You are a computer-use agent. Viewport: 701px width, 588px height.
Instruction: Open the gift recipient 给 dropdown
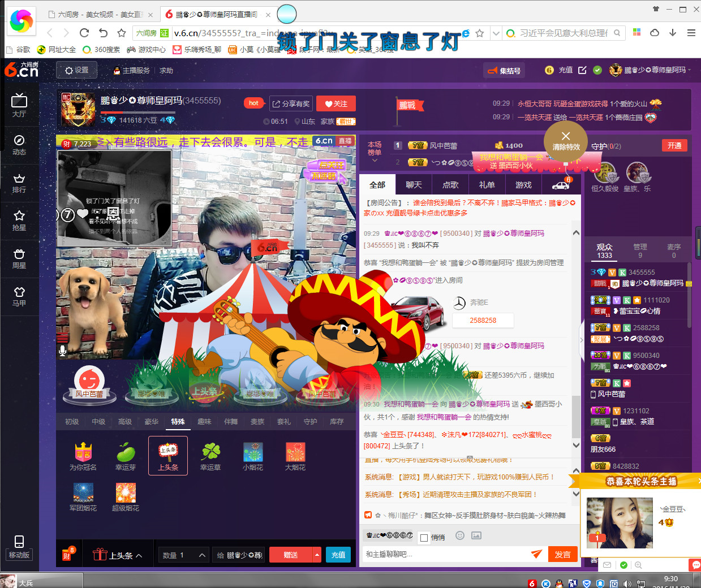239,555
